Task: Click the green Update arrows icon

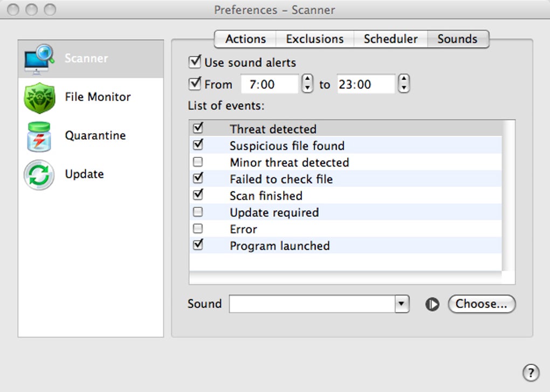Action: click(39, 175)
